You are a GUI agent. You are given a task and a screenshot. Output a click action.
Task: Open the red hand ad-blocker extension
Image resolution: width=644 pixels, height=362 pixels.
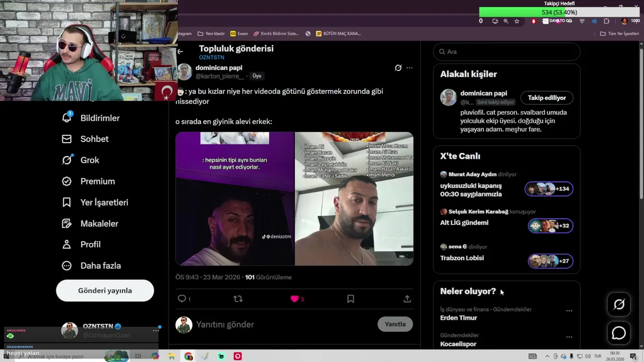(534, 21)
